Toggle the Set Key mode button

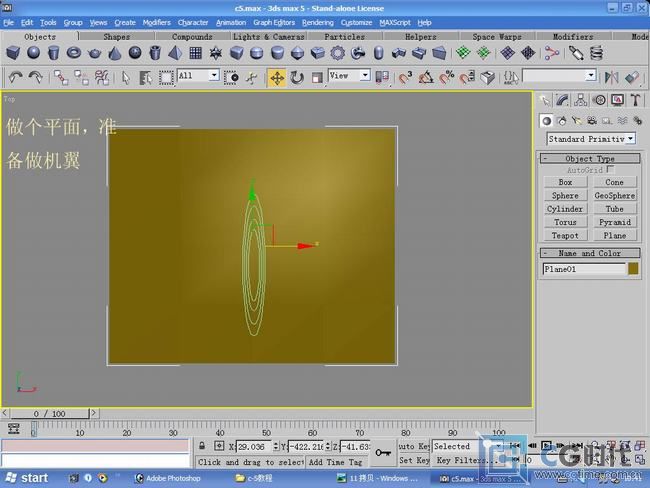[414, 460]
